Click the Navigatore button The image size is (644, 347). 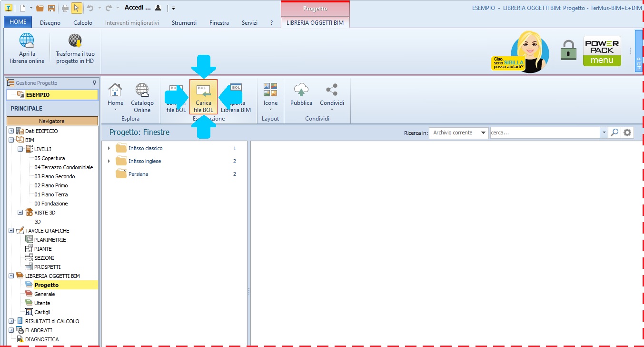coord(52,121)
